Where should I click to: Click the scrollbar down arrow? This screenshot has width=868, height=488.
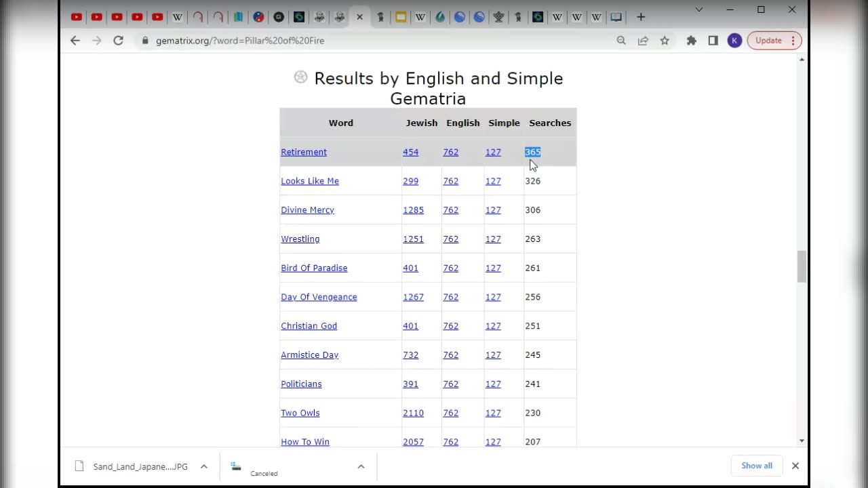(802, 441)
